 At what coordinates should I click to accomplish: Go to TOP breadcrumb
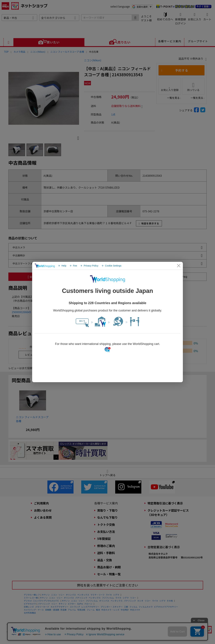[6, 52]
